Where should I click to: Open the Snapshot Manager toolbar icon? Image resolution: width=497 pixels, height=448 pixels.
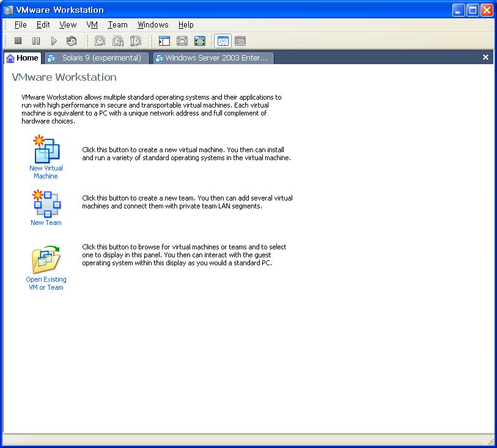tap(136, 41)
